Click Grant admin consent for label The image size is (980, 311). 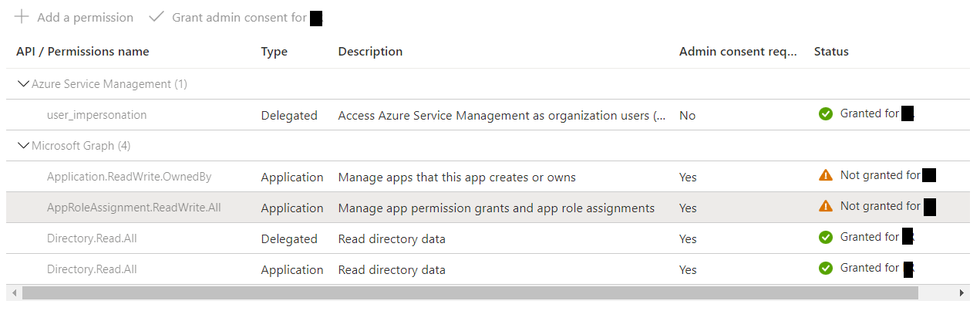click(239, 17)
